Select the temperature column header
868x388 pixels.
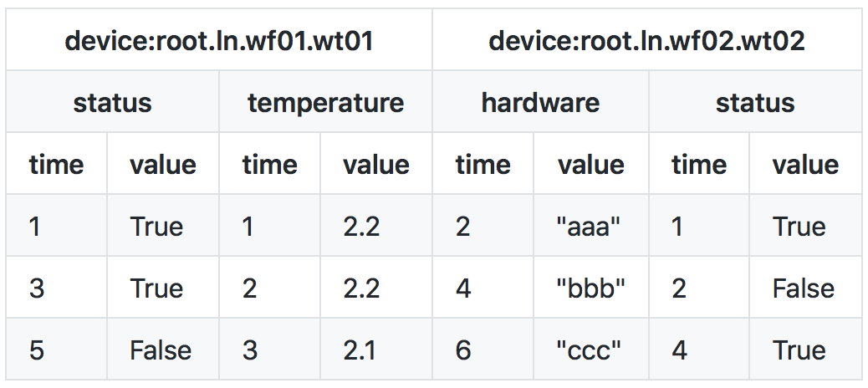click(325, 102)
